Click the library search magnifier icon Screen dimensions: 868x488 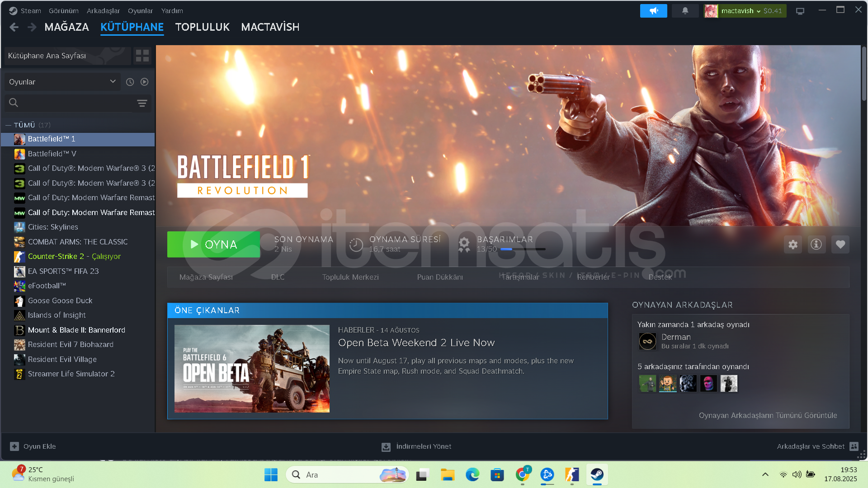point(14,103)
